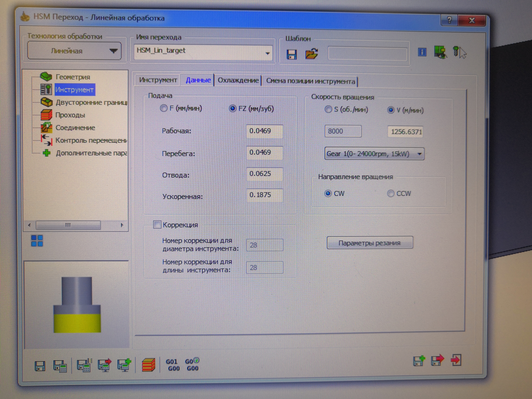Enable the Коррекция checkbox
This screenshot has height=399, width=532.
coord(157,225)
